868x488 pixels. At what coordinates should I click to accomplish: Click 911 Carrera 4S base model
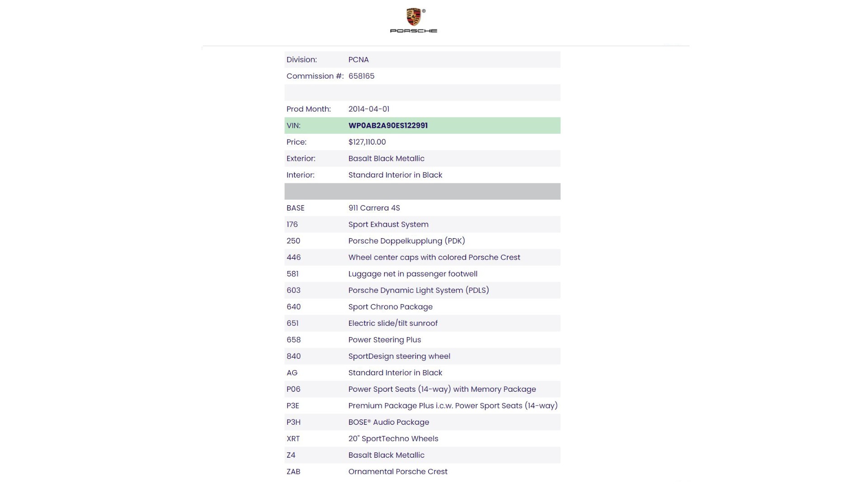[x=374, y=208]
